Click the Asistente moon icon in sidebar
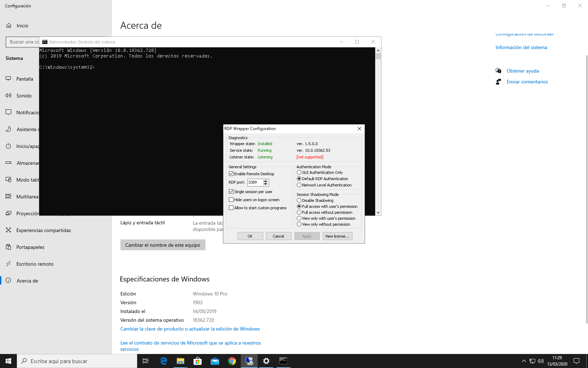 pyautogui.click(x=8, y=129)
